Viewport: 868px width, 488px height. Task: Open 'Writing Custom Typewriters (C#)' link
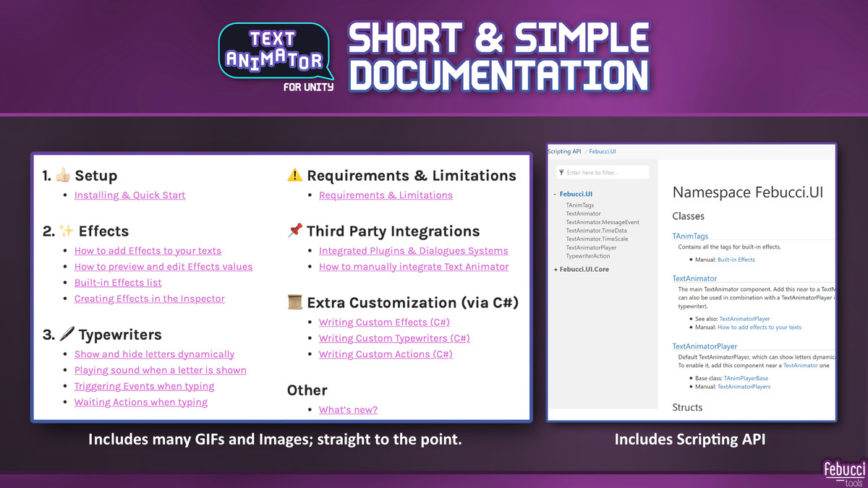pyautogui.click(x=394, y=338)
